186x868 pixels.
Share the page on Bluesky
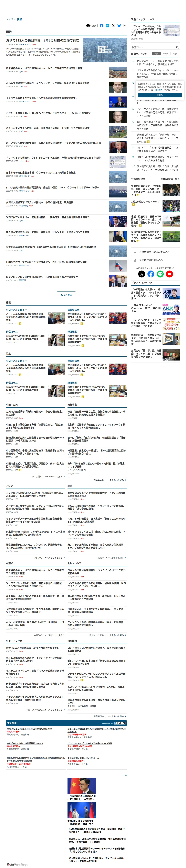pos(119,26)
